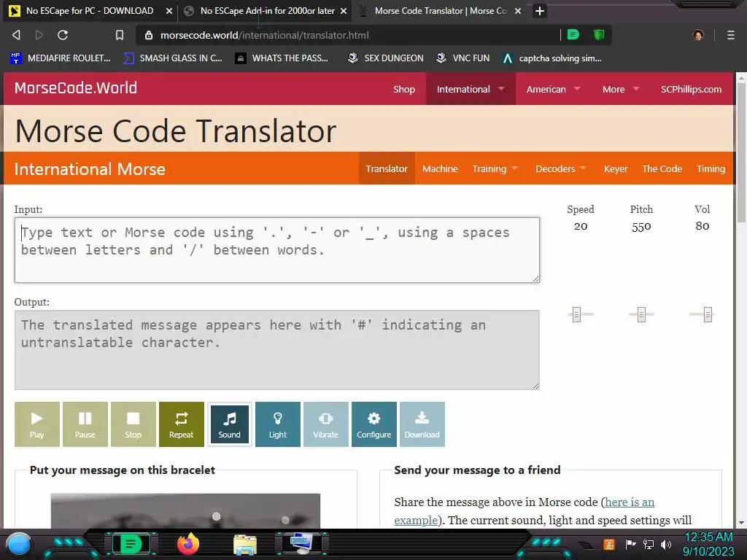This screenshot has width=747, height=560.
Task: Click the Download audio button
Action: tap(422, 424)
